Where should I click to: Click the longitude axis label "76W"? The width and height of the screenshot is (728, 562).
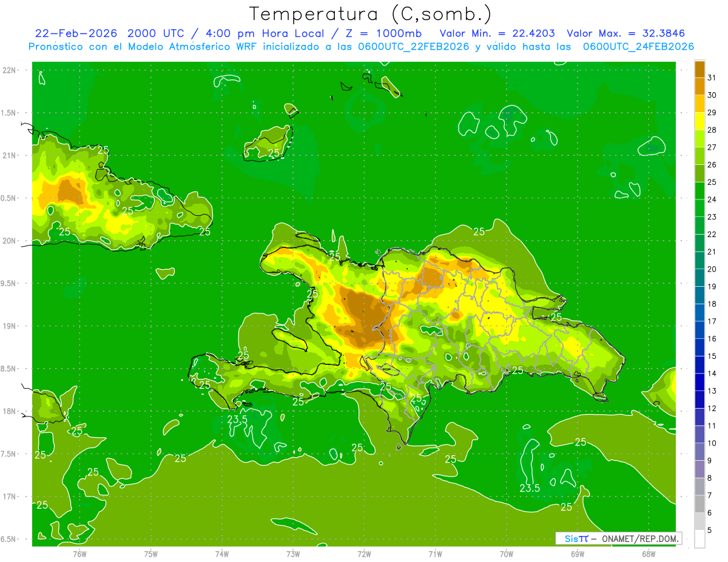pyautogui.click(x=79, y=554)
